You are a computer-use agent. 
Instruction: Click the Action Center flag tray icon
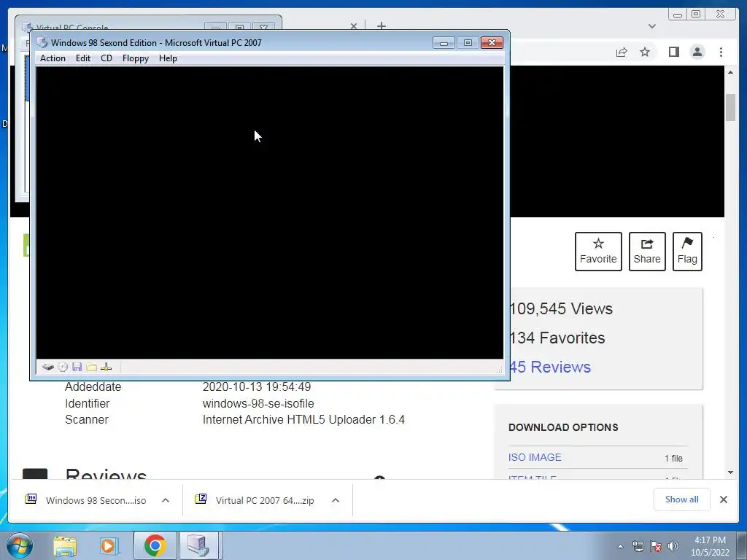coord(656,546)
